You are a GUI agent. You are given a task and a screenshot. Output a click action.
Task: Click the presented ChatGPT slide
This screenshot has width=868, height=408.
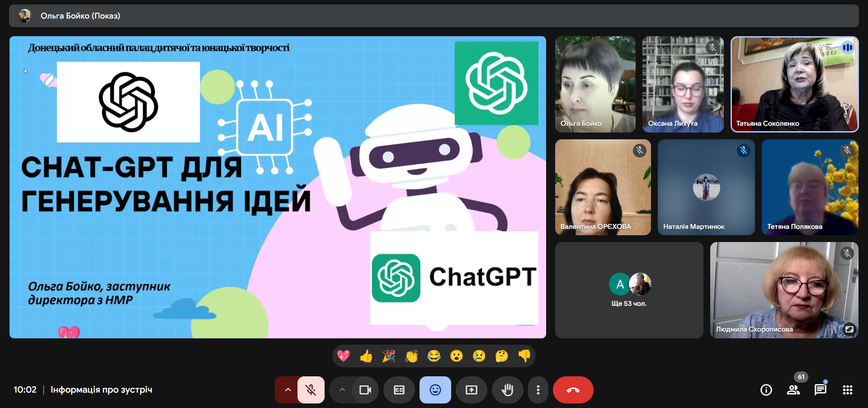click(278, 187)
